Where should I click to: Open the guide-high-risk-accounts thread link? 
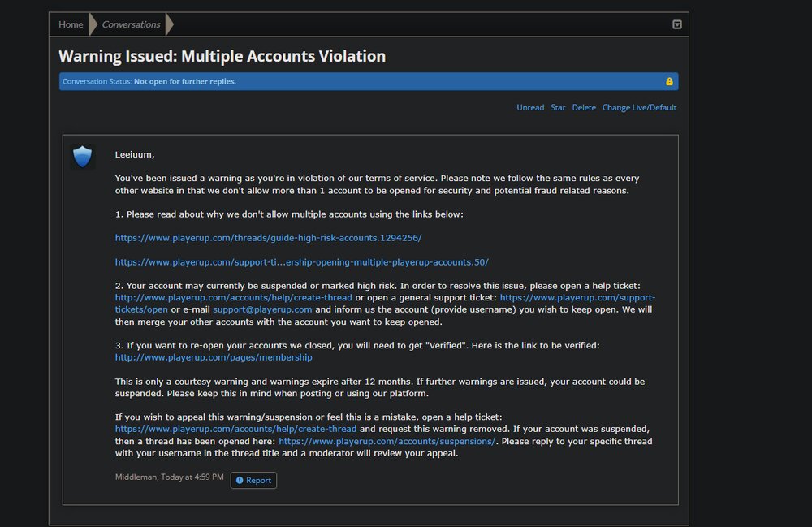[x=268, y=238]
